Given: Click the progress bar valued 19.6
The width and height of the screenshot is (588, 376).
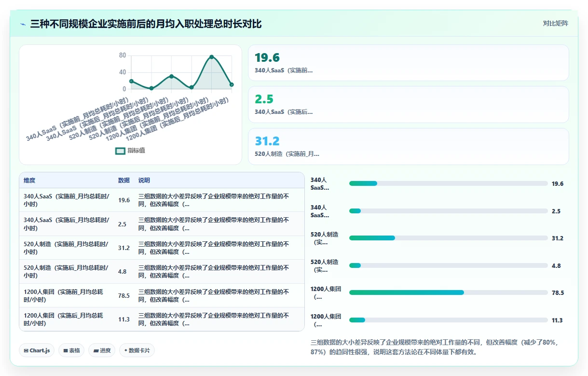Looking at the screenshot, I should point(448,183).
